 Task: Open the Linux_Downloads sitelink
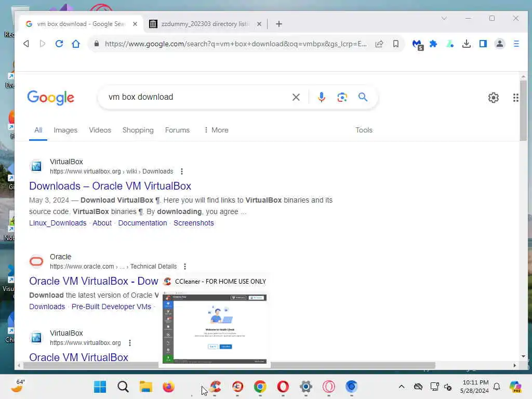[x=58, y=223]
